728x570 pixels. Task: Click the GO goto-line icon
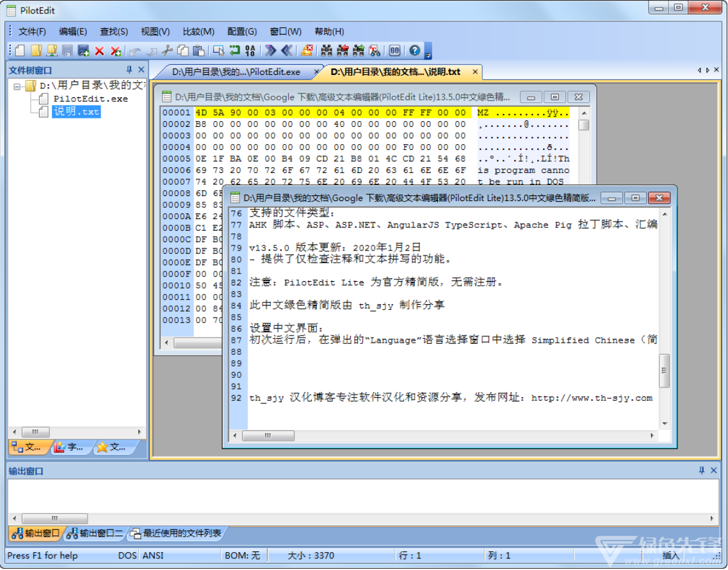(x=394, y=51)
